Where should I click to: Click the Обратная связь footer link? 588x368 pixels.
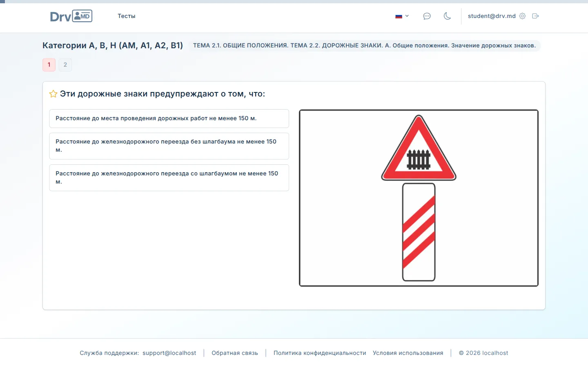pos(234,353)
